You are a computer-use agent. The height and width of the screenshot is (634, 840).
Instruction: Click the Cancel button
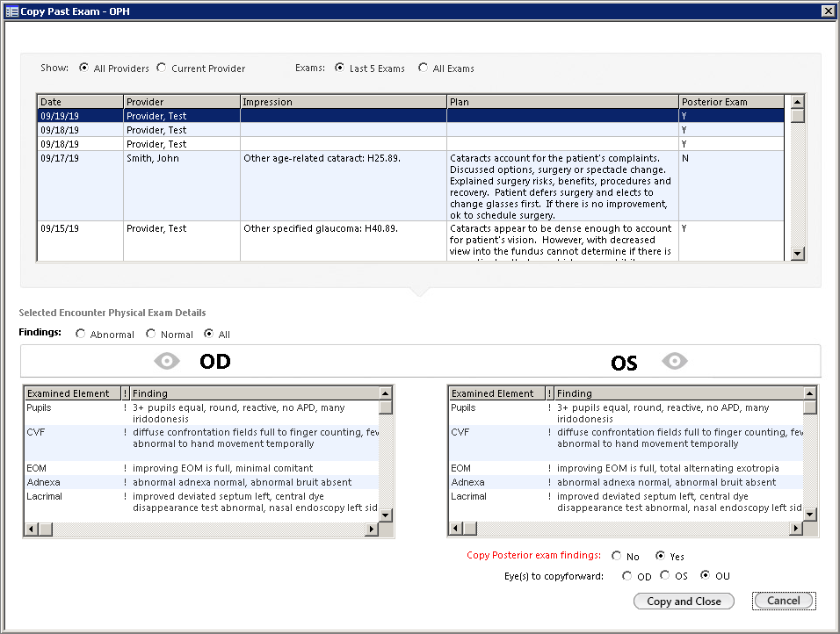coord(784,601)
